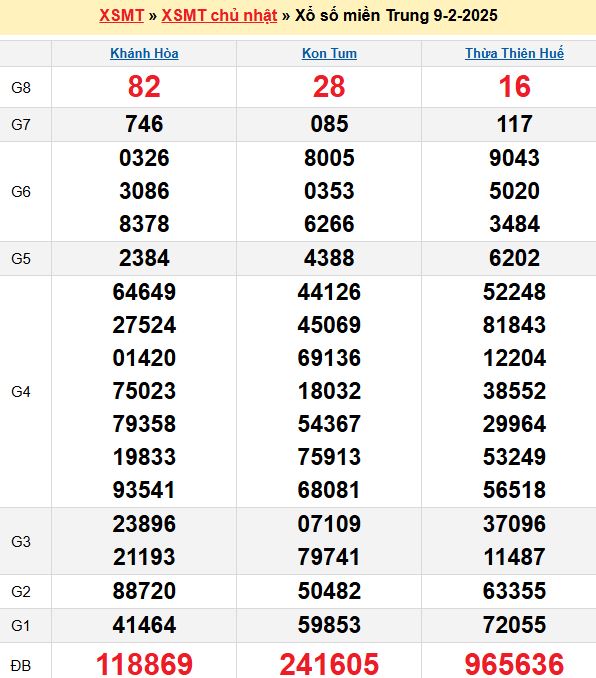Open the Khánh Hòa province link
Image resolution: width=596 pixels, height=678 pixels.
tap(144, 53)
